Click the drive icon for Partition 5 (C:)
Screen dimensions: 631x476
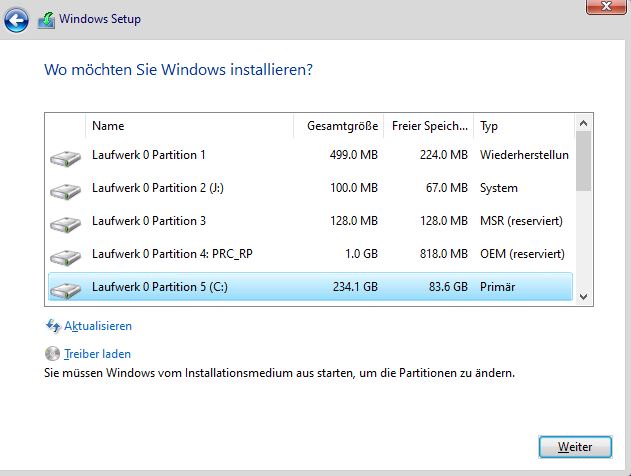tap(66, 290)
